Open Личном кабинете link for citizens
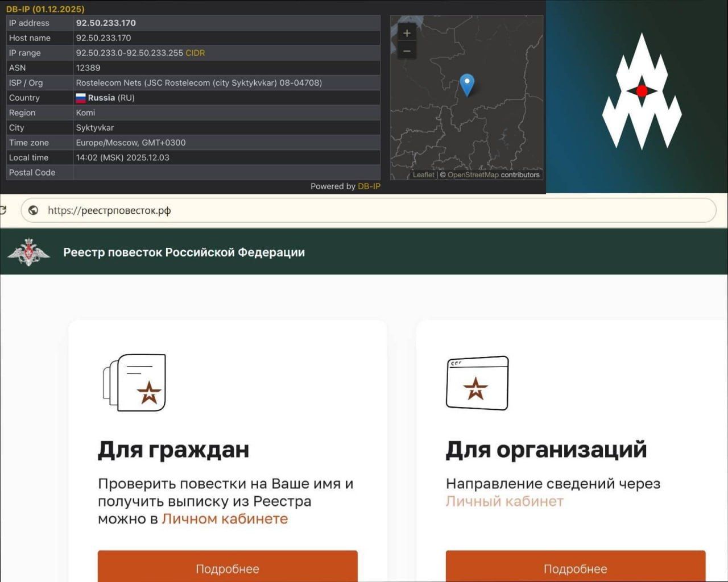 225,519
